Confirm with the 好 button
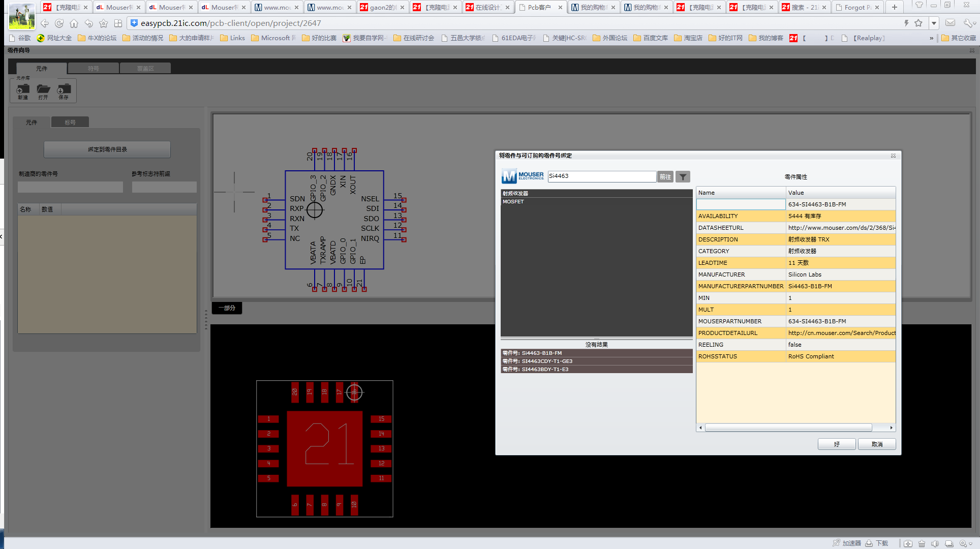 837,444
